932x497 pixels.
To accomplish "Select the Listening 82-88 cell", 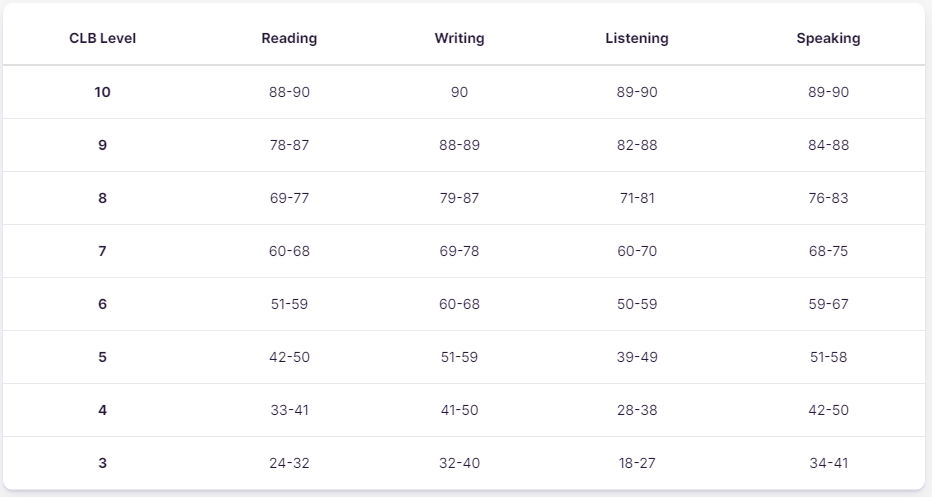I will (637, 145).
